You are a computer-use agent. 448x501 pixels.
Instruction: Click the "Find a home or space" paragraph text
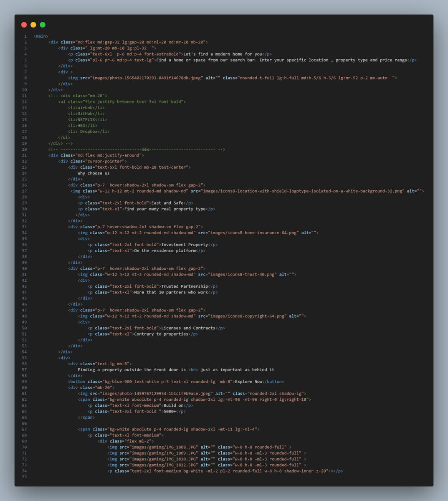pyautogui.click(x=282, y=60)
